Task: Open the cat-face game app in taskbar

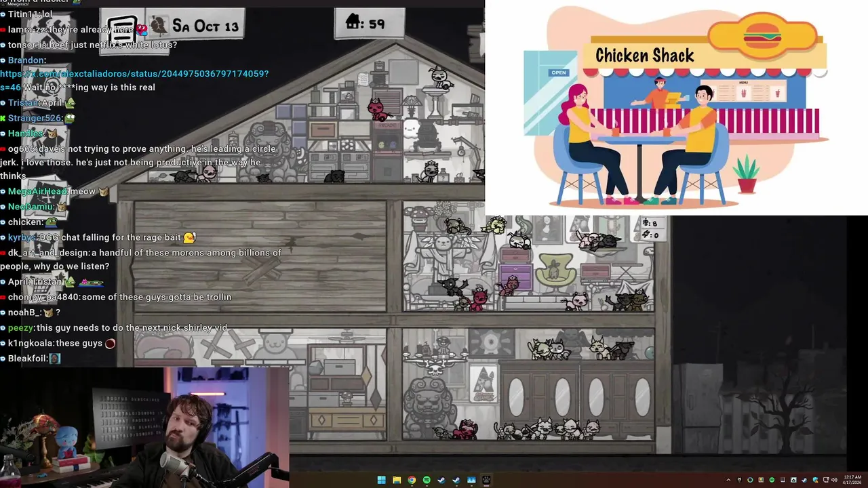Action: coord(486,480)
